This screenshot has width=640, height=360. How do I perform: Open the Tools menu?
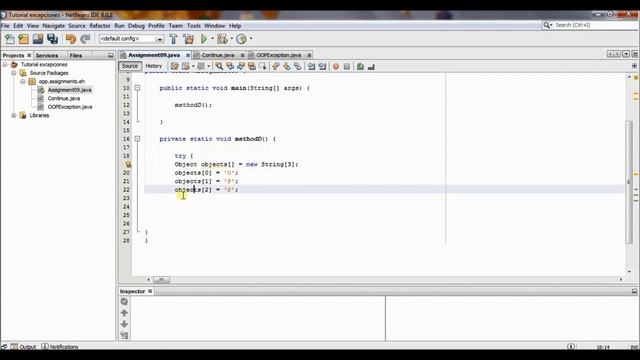point(194,26)
